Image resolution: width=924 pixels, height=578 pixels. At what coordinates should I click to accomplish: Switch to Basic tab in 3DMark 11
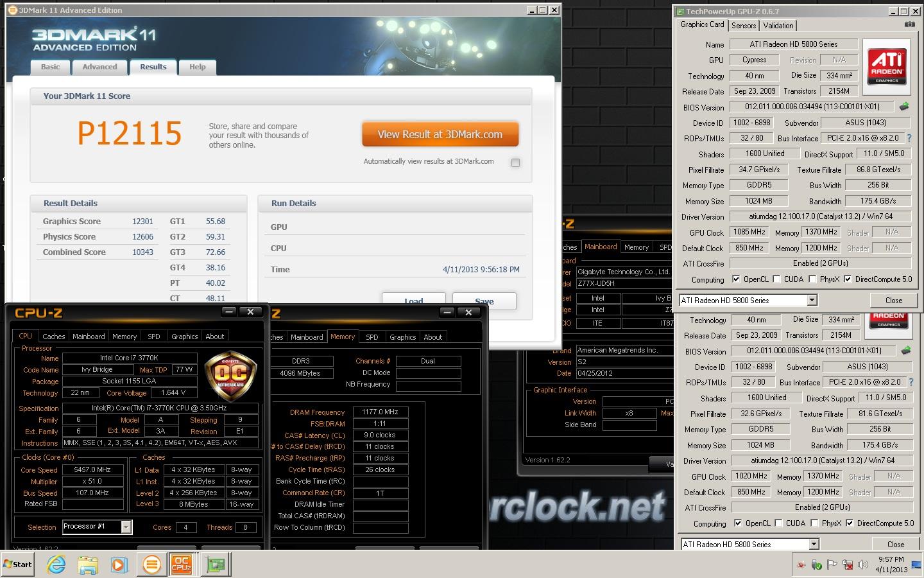coord(51,67)
